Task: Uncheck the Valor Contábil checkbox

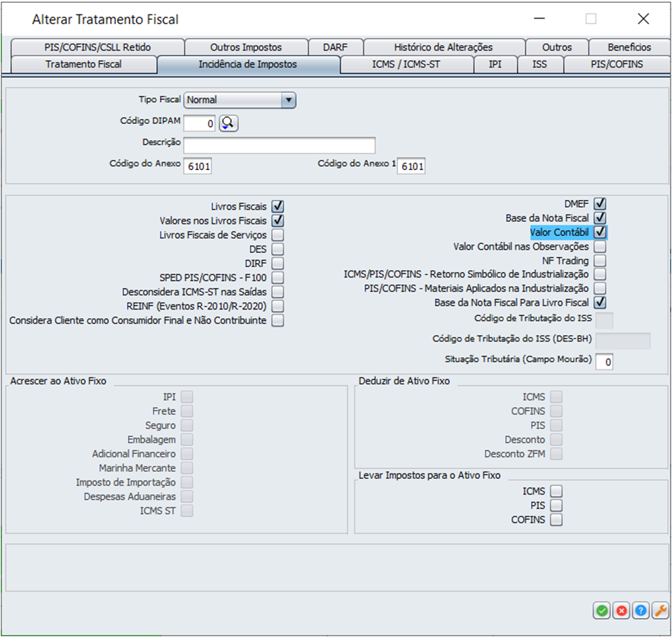Action: coord(600,232)
